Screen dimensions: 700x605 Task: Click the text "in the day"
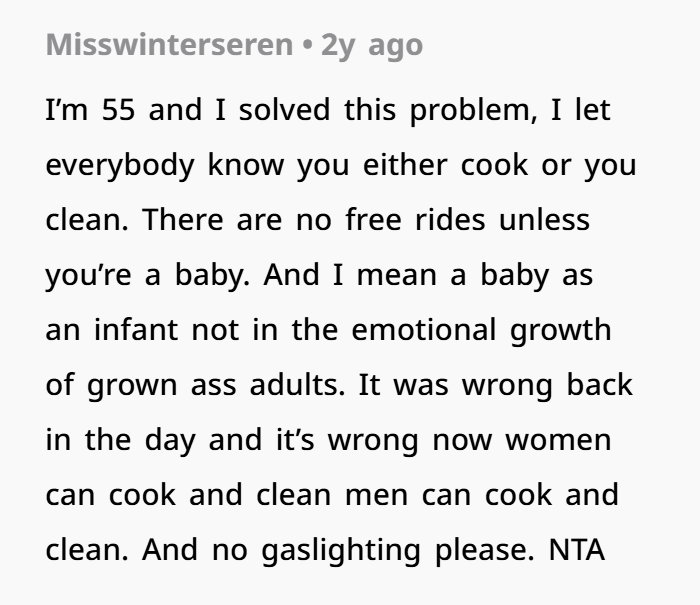[117, 440]
